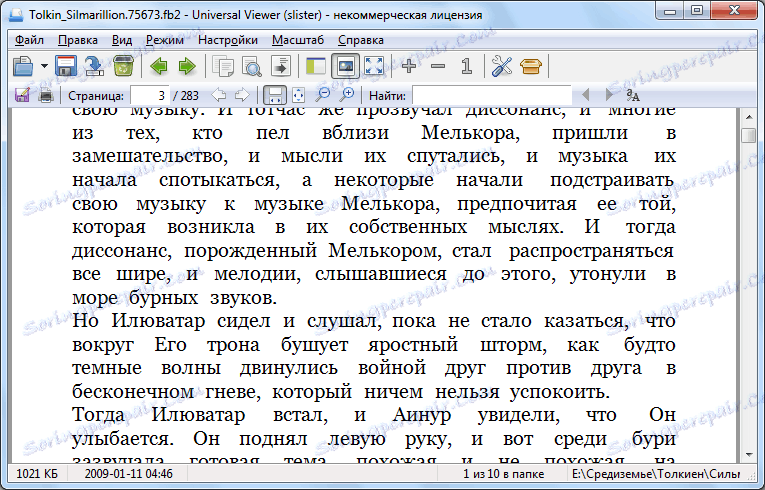The height and width of the screenshot is (490, 765).
Task: Open the Справка menu
Action: (361, 40)
